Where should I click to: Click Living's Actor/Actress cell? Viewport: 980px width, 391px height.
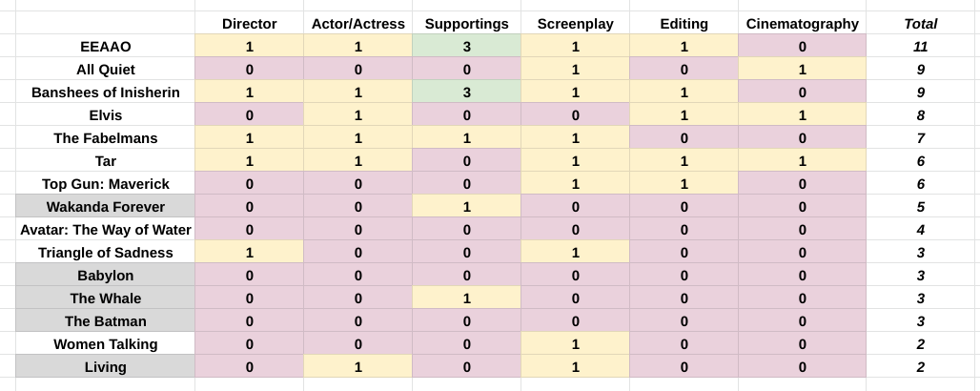(x=357, y=367)
